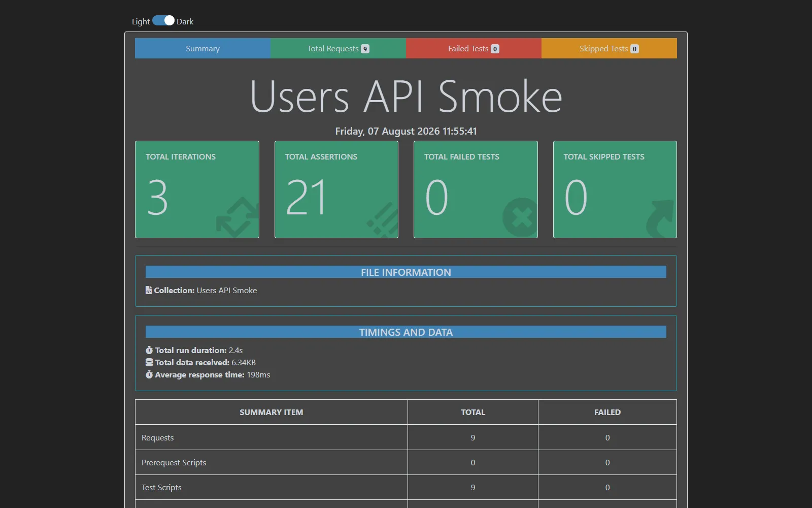The height and width of the screenshot is (508, 812).
Task: Click the collection file icon
Action: tap(149, 290)
